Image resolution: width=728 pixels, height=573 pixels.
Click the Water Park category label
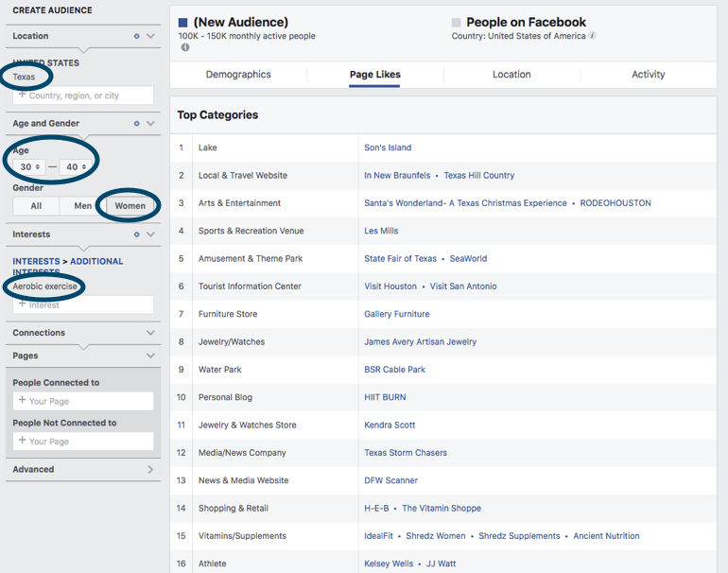pyautogui.click(x=219, y=370)
